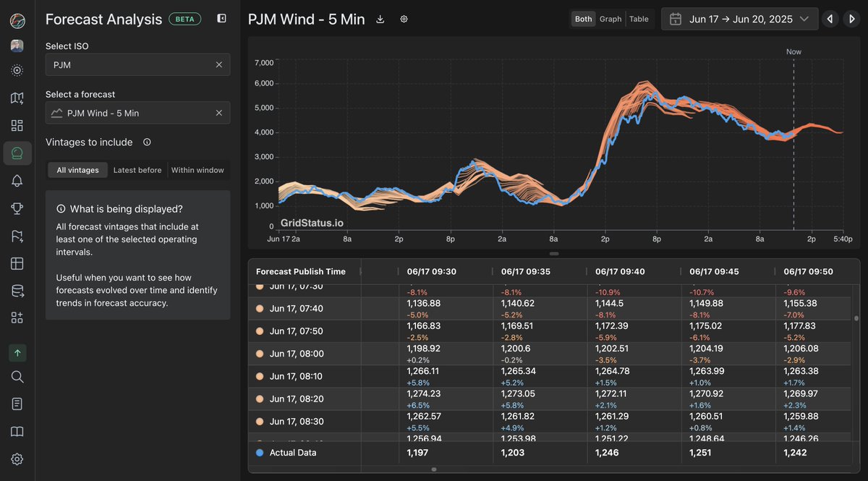Click the BETA badge
868x481 pixels.
184,19
